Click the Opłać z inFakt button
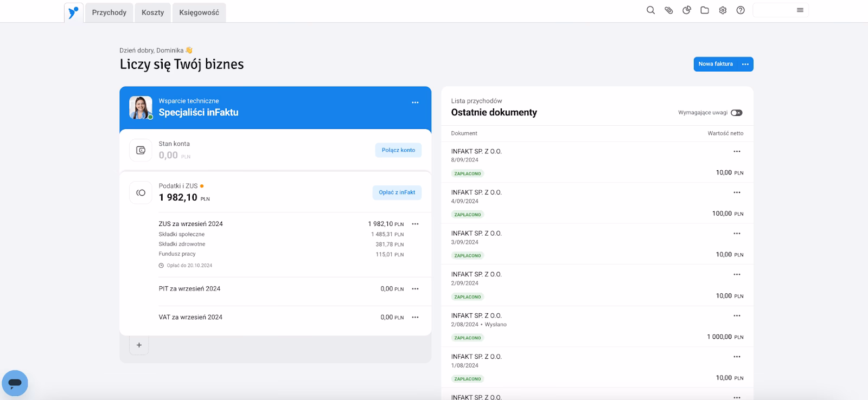 click(397, 192)
